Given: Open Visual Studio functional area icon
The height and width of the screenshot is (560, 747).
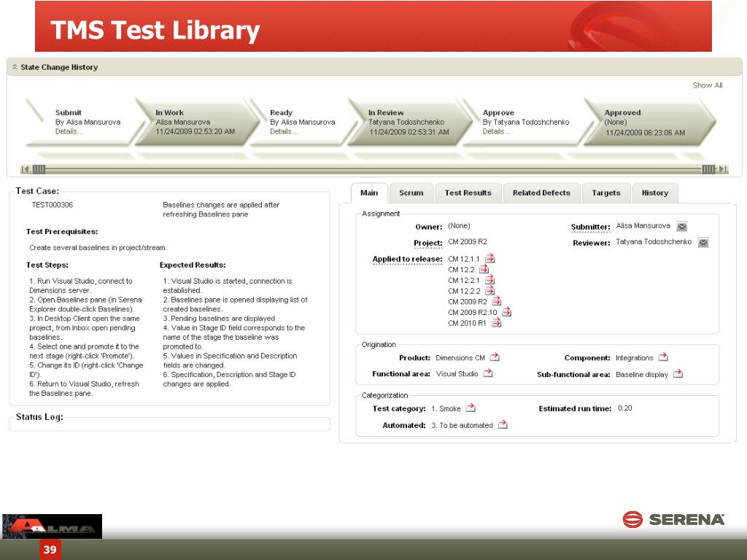Looking at the screenshot, I should pos(488,373).
